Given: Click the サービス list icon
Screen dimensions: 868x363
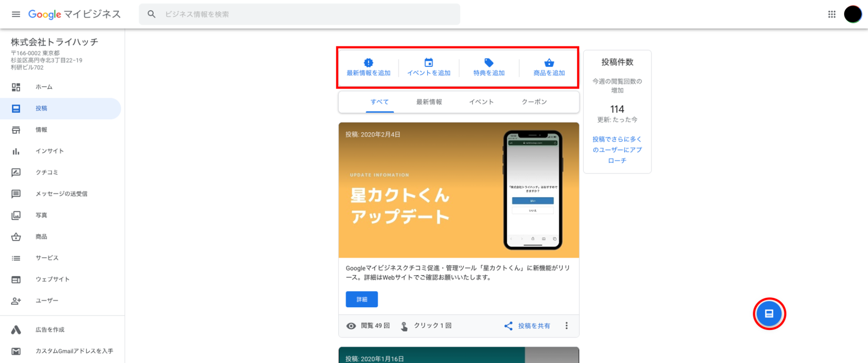Looking at the screenshot, I should (16, 258).
